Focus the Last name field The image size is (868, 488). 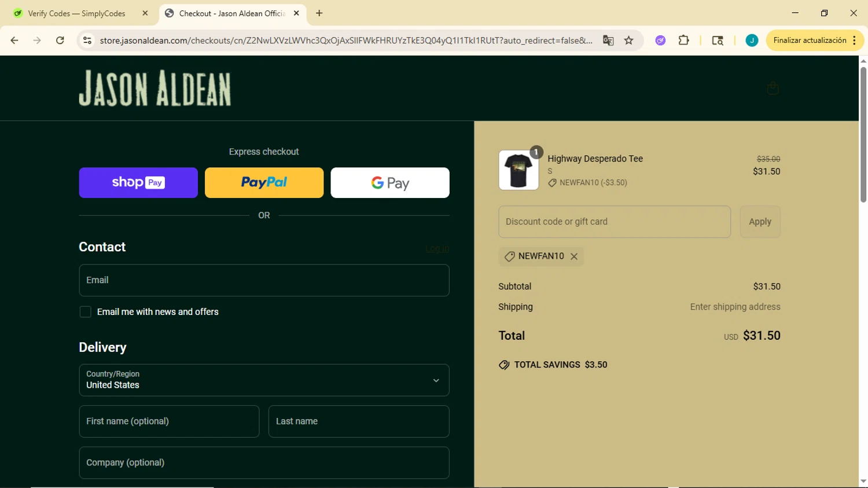(x=359, y=421)
